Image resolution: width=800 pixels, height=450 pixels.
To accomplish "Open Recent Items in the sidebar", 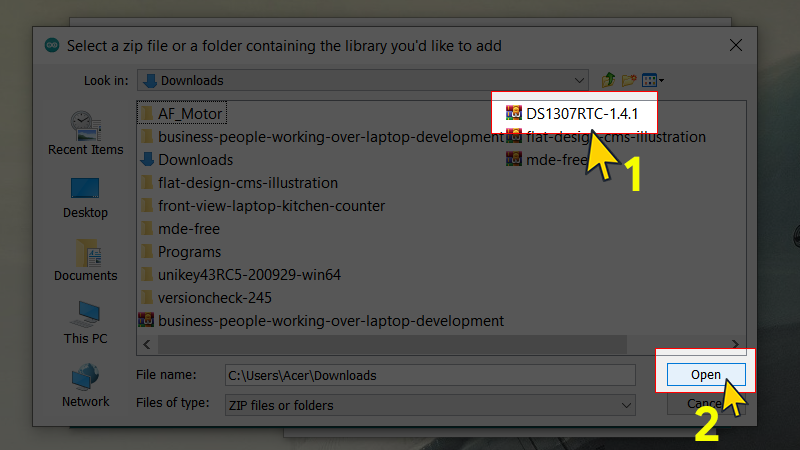I will point(86,133).
